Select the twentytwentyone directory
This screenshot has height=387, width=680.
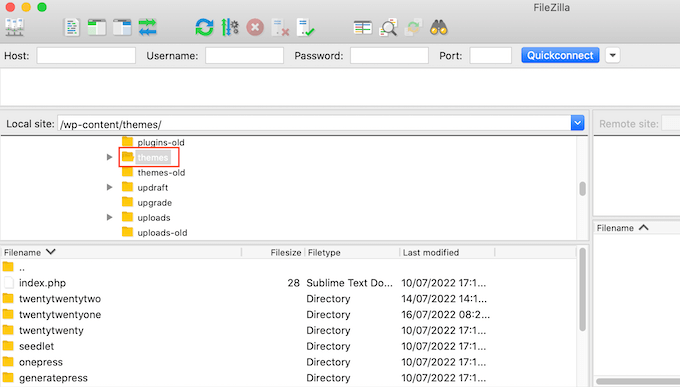pyautogui.click(x=288, y=315)
